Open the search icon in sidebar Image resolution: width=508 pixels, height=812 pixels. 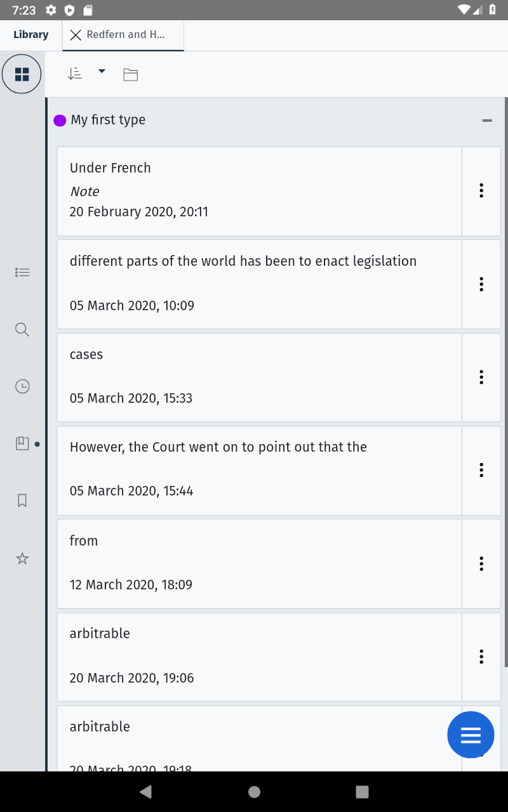click(x=22, y=330)
